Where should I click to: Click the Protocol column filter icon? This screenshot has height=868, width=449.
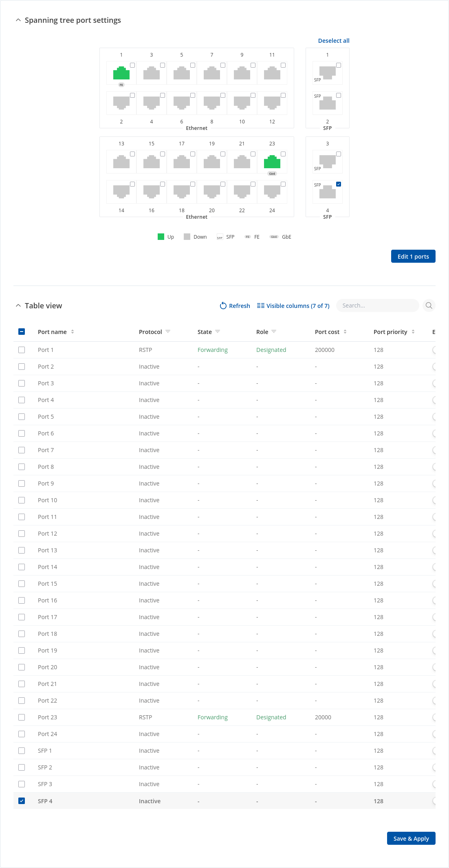(x=168, y=332)
